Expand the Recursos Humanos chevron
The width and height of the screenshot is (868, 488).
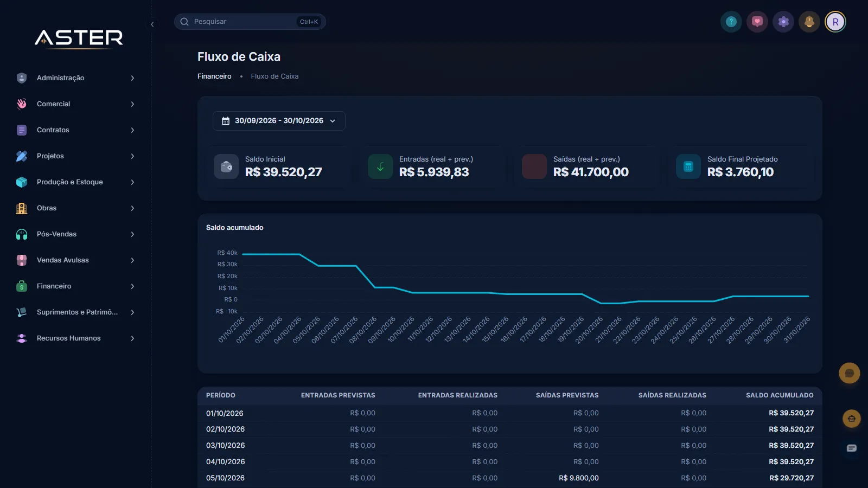coord(132,338)
